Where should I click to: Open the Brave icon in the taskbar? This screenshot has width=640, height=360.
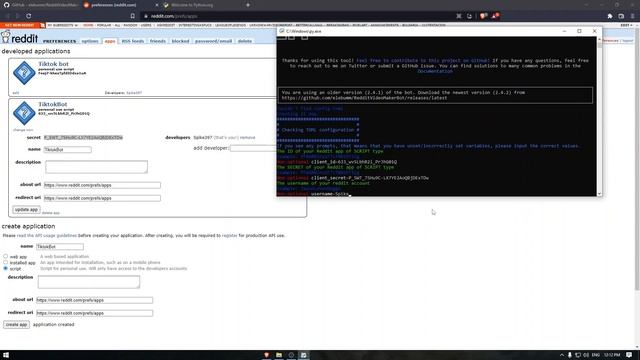[x=267, y=355]
